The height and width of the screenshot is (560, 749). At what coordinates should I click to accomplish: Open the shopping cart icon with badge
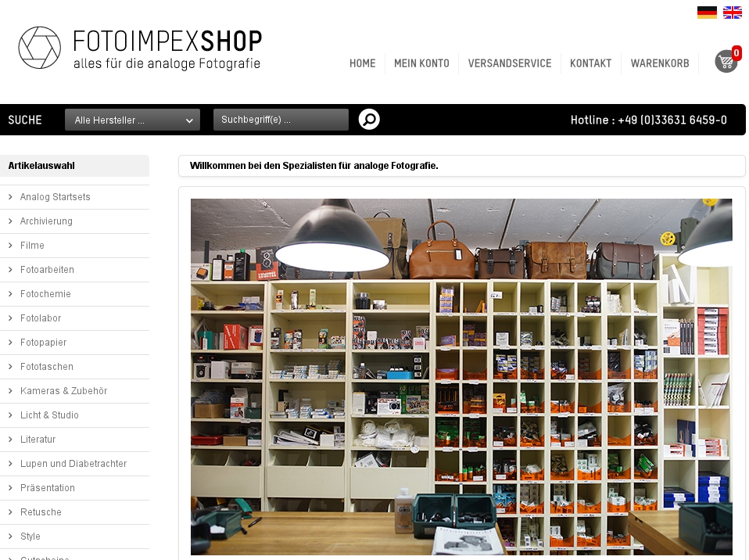(x=728, y=60)
